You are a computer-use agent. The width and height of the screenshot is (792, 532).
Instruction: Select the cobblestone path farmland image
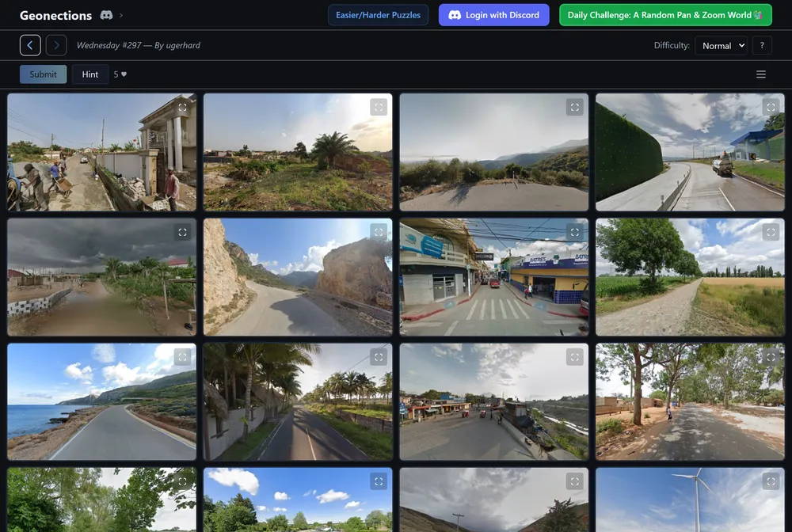(x=690, y=277)
